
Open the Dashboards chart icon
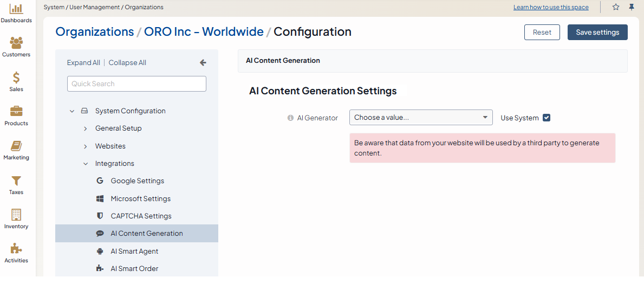[16, 9]
